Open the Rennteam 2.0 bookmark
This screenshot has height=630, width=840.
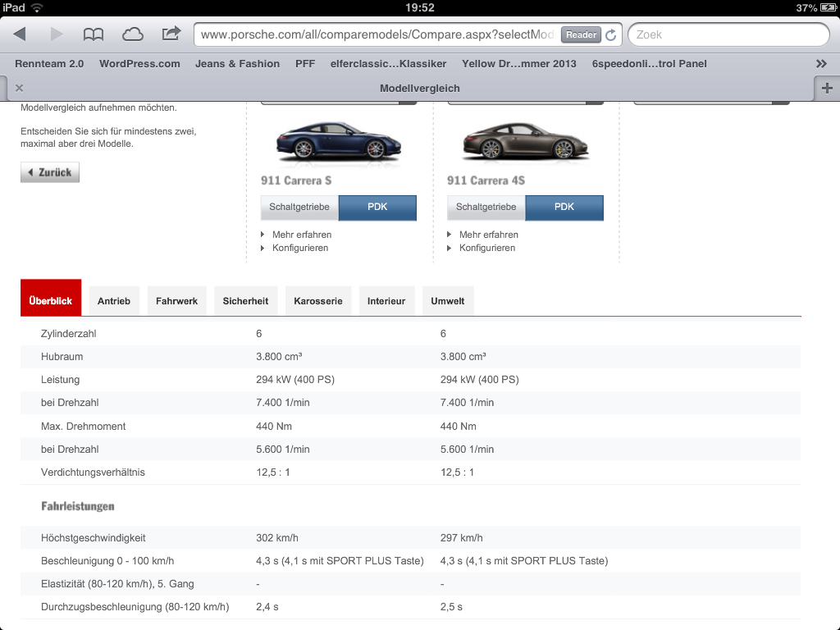[49, 64]
